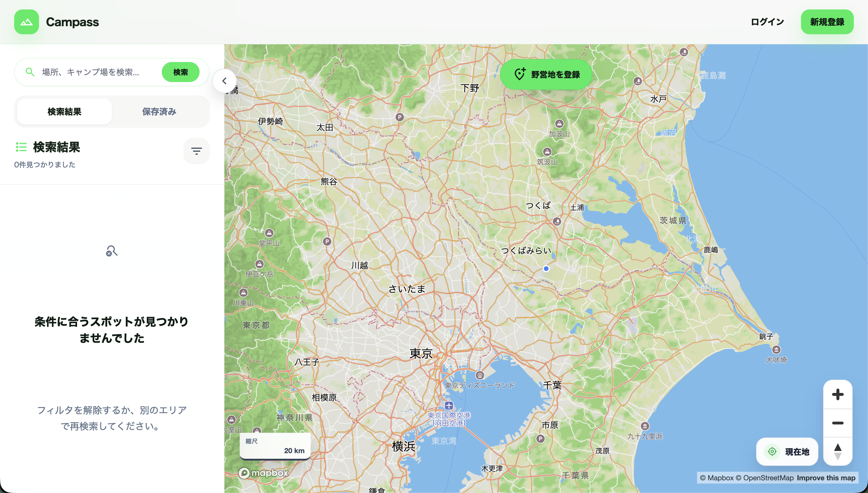Screen dimensions: 868x493
Task: Click the blue current location dot
Action: 546,269
